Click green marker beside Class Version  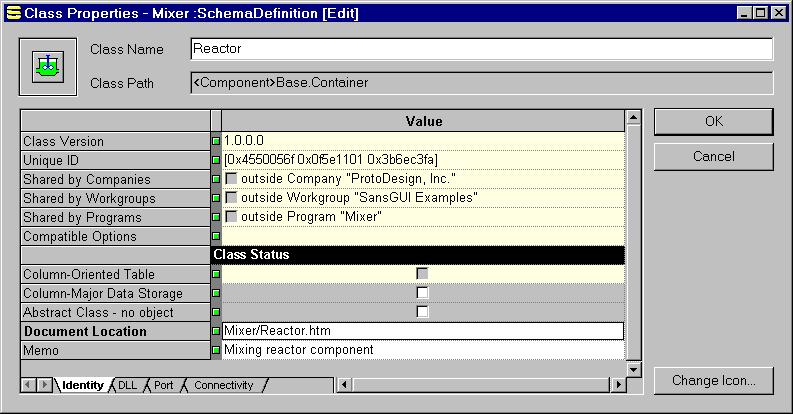[x=215, y=141]
